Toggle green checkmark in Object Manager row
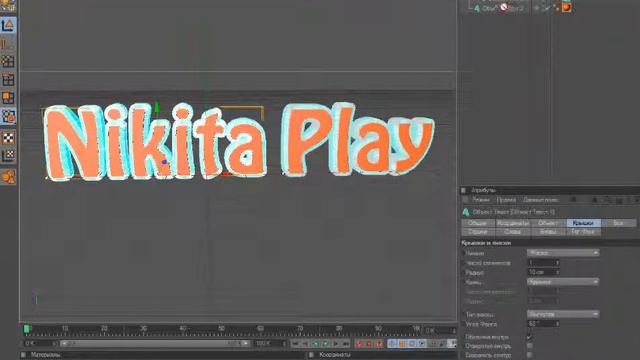Image resolution: width=640 pixels, height=360 pixels. pos(546,8)
